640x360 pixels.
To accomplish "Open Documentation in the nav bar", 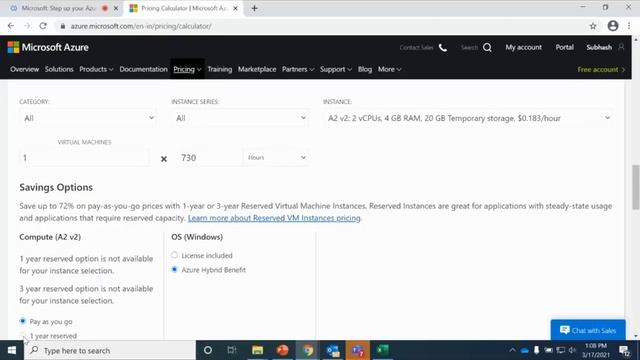I will 143,69.
